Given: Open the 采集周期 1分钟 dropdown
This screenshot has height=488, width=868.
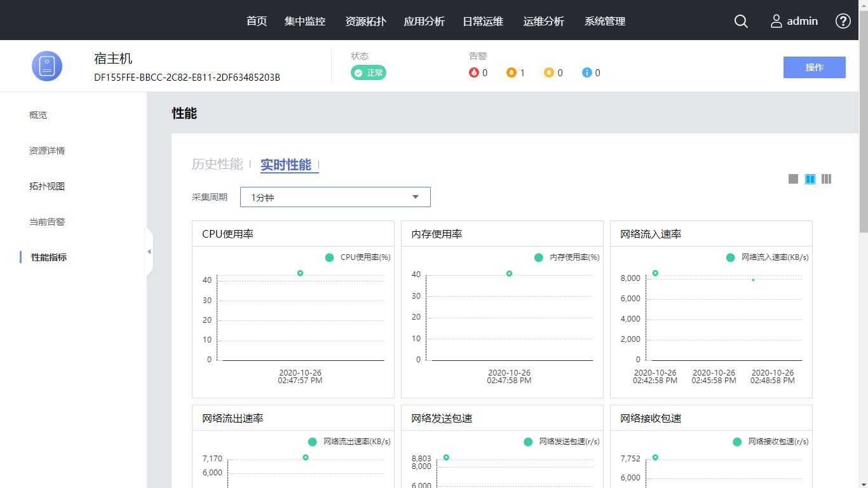Looking at the screenshot, I should [x=335, y=197].
